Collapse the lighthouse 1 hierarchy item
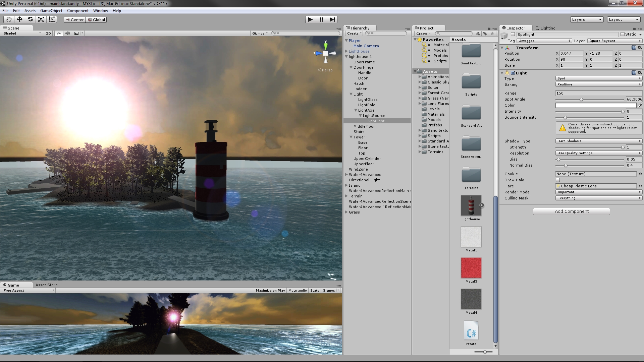 click(346, 57)
